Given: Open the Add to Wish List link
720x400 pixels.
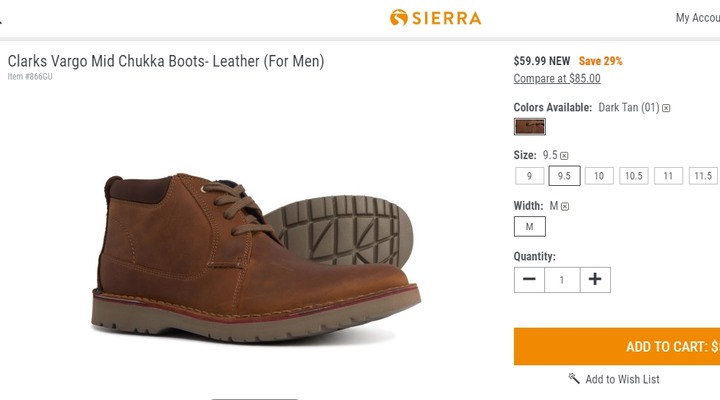Looking at the screenshot, I should [x=622, y=379].
